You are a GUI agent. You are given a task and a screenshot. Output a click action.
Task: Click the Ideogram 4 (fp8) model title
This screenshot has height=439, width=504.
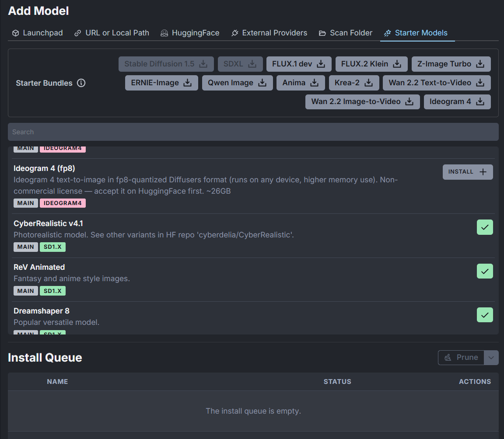point(44,168)
